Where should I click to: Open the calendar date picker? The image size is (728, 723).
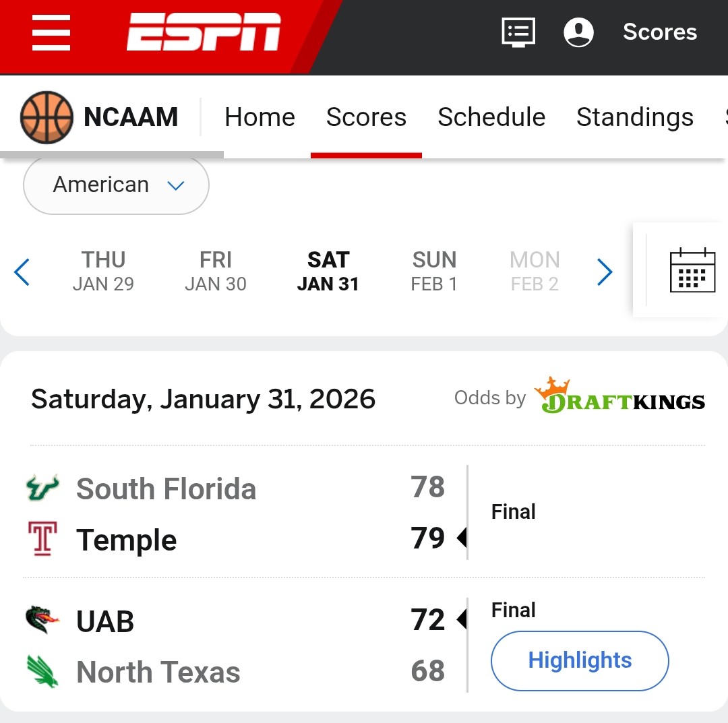point(692,270)
